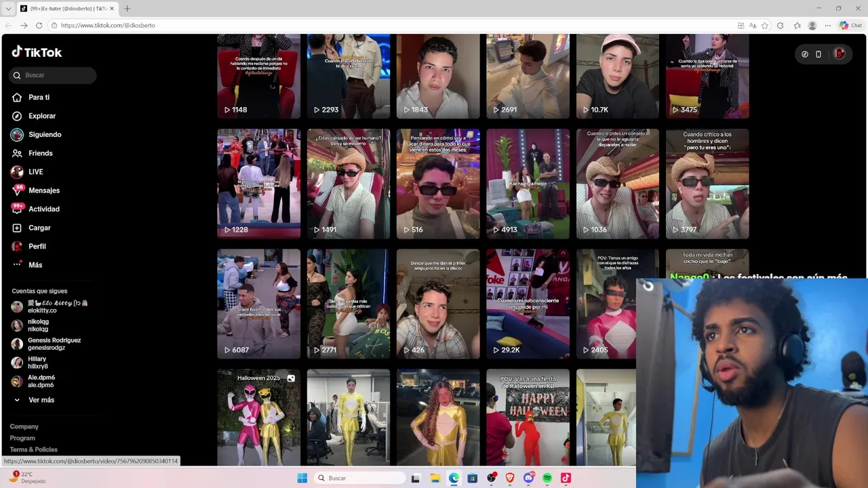Viewport: 868px width, 488px height.
Task: Open the video with 1491 views
Action: tap(348, 184)
